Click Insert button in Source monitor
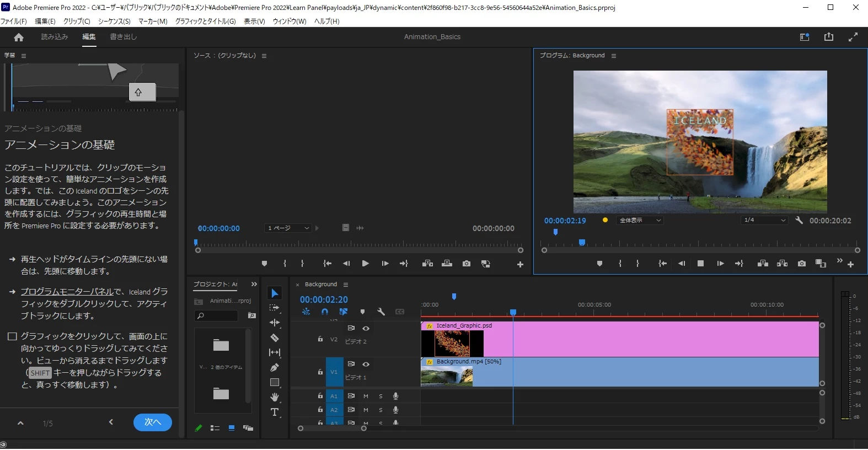868x450 pixels. pyautogui.click(x=427, y=264)
